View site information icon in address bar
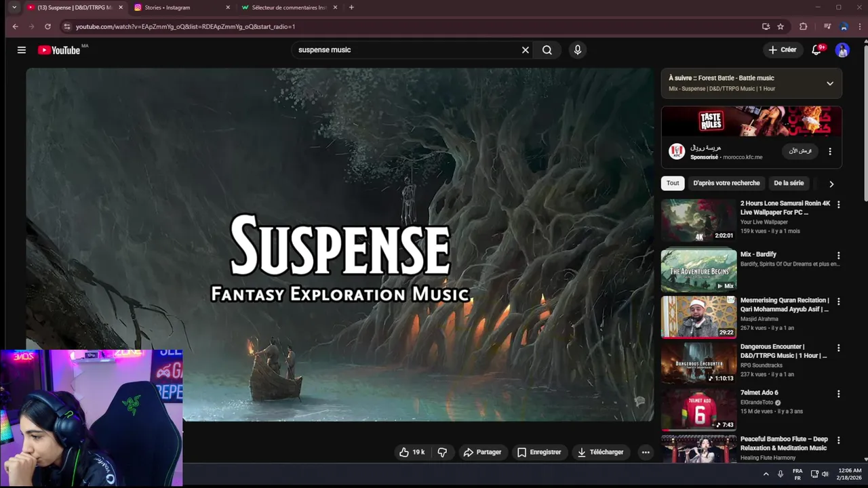The height and width of the screenshot is (488, 868). [66, 26]
